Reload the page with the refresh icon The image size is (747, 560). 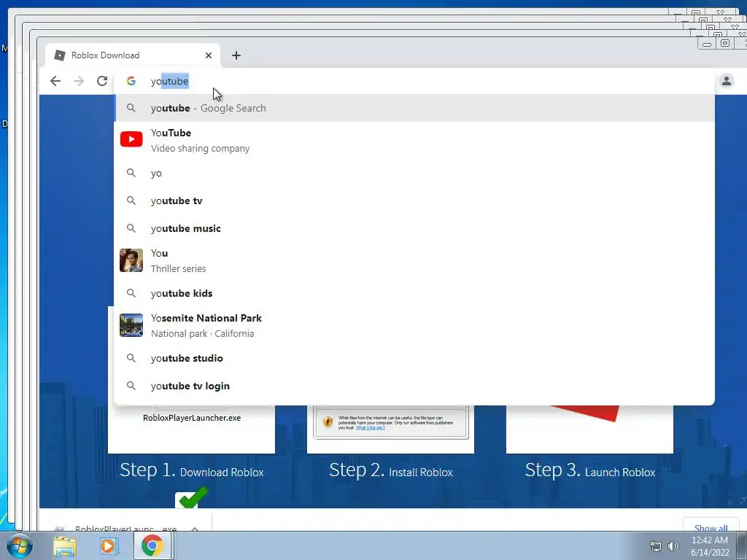[x=102, y=81]
